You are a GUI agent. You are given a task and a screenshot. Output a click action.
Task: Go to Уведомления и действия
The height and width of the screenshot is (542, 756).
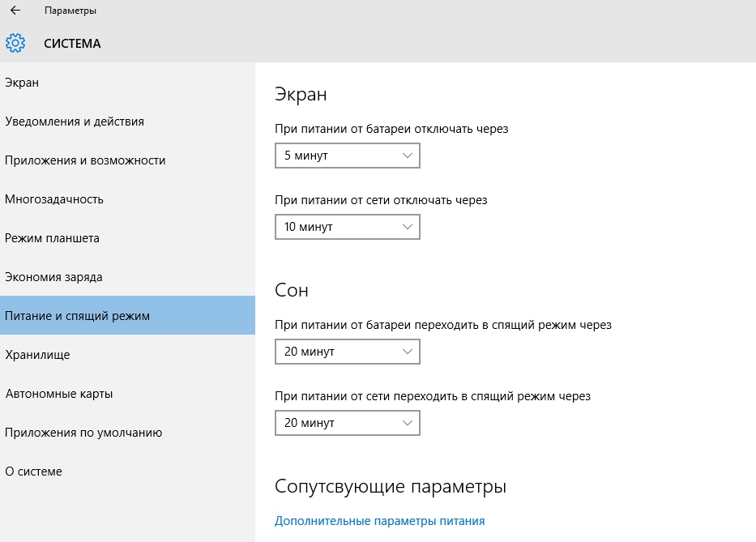(x=75, y=122)
